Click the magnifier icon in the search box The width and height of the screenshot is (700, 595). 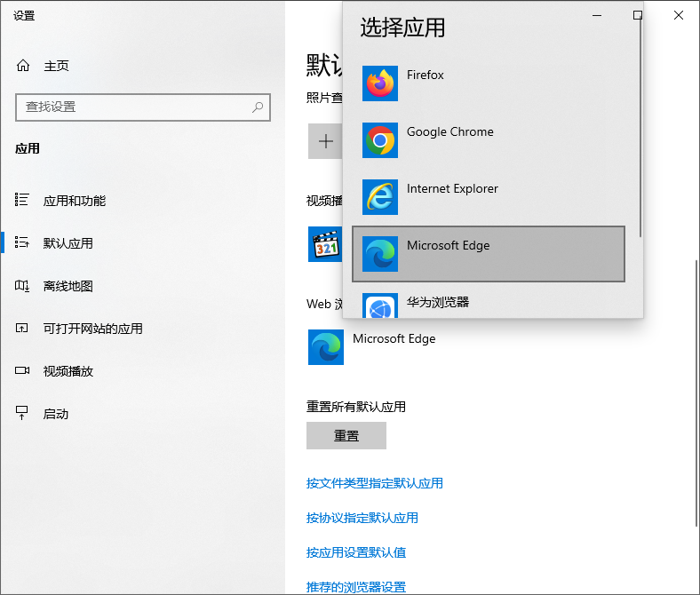[258, 107]
